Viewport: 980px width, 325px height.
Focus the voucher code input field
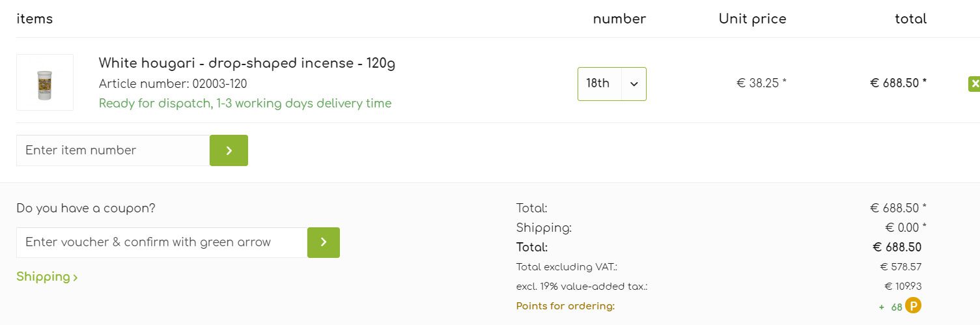coord(162,242)
